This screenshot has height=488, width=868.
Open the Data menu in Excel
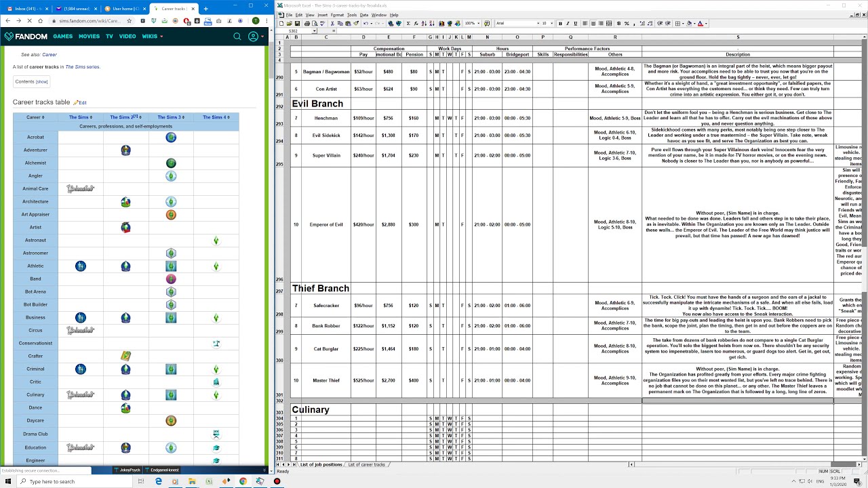tap(364, 14)
